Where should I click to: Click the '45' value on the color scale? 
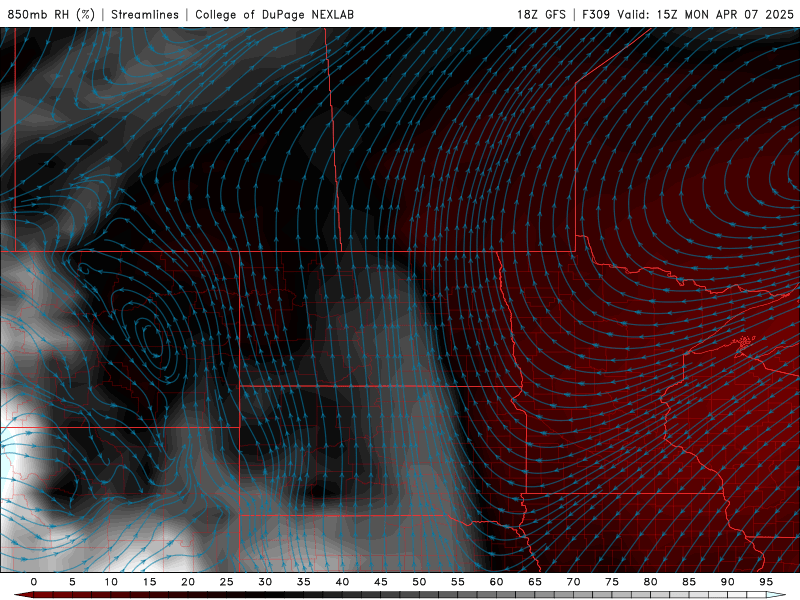[x=381, y=582]
